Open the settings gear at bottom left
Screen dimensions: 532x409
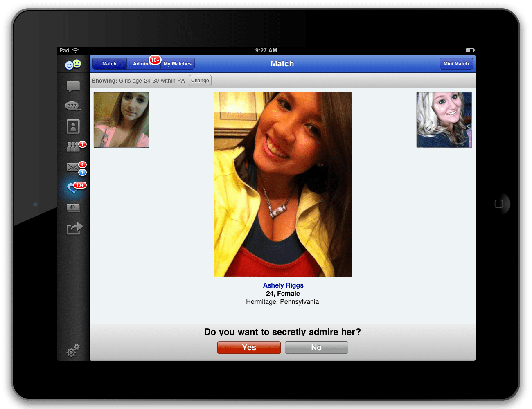pos(73,351)
